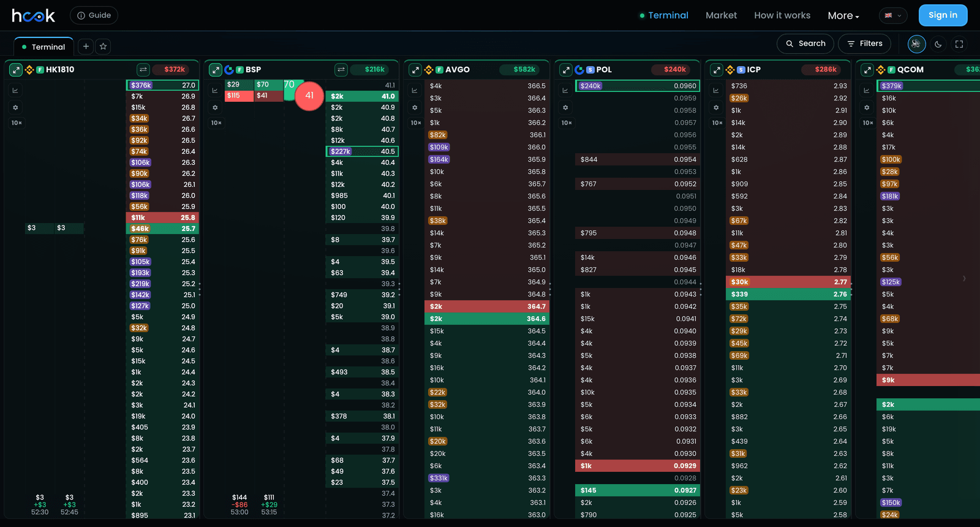This screenshot has width=980, height=527.
Task: Open the Filters menu
Action: (x=864, y=44)
